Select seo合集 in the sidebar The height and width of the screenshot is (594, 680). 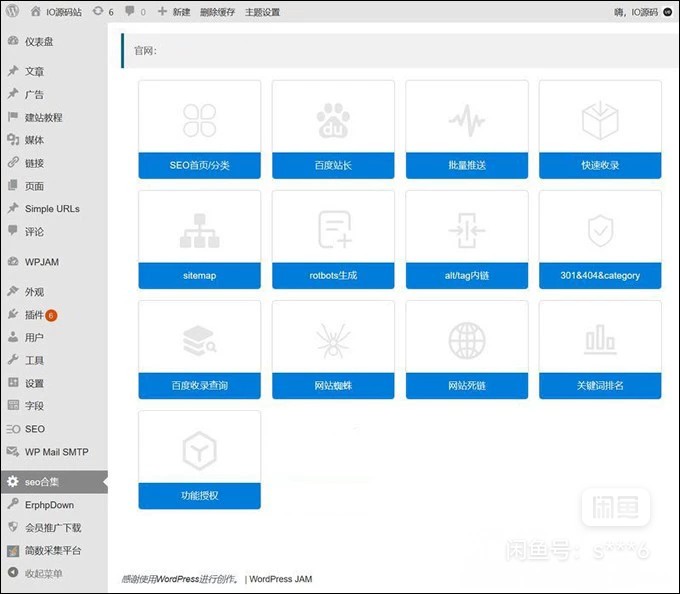(54, 482)
